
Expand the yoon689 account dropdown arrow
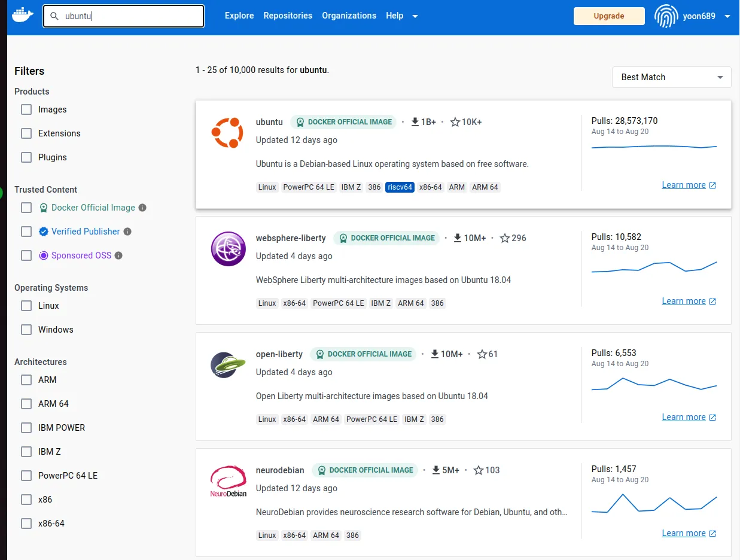[727, 16]
